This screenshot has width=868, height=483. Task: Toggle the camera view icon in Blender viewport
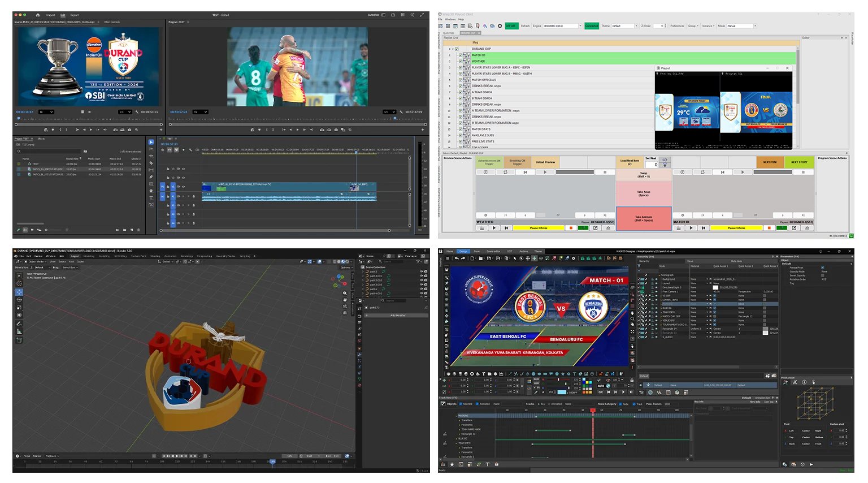point(345,306)
